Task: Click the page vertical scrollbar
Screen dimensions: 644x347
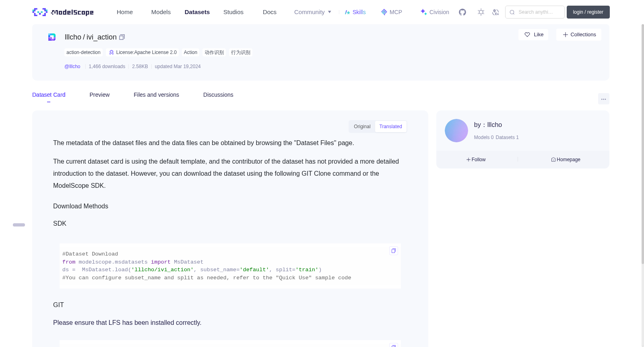Action: [x=642, y=144]
